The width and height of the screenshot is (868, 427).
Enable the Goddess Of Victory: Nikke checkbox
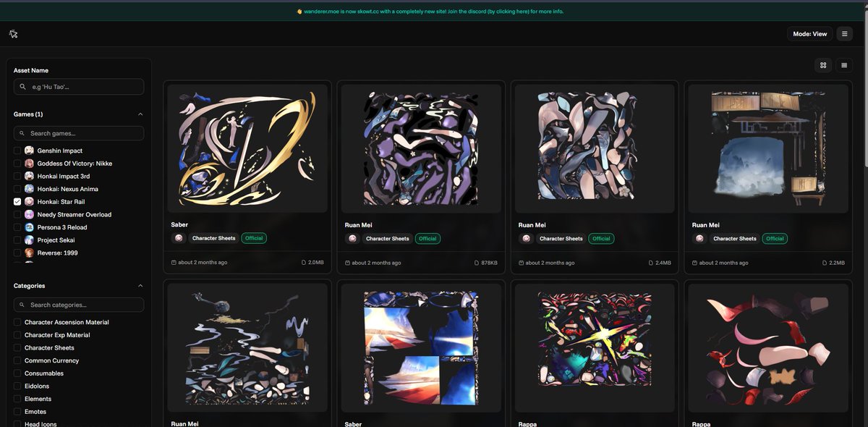(x=17, y=164)
